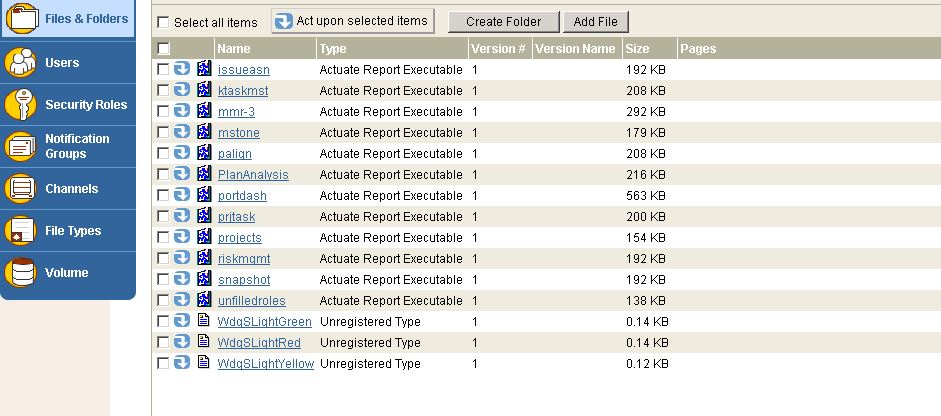This screenshot has height=416, width=941.
Task: Open action arrow menu for issueasn
Action: [182, 68]
